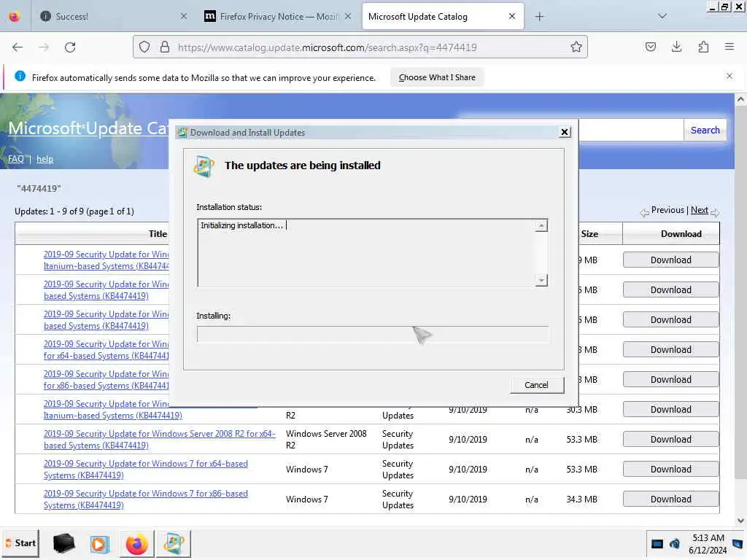This screenshot has width=747, height=560.
Task: Open the Microsoft Update Catalog header link
Action: click(88, 128)
